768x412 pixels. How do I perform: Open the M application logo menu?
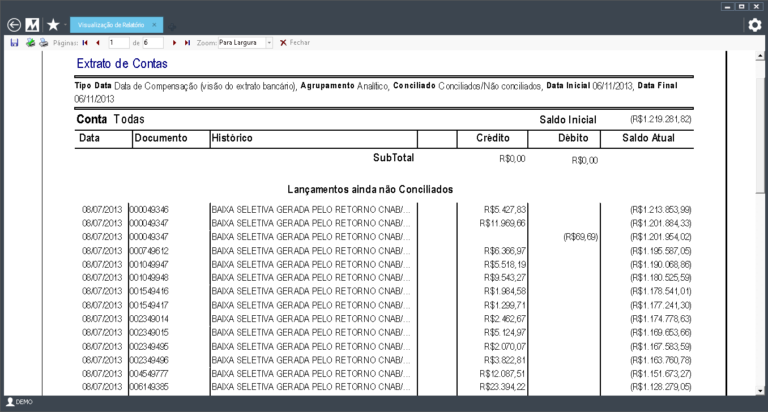coord(32,24)
